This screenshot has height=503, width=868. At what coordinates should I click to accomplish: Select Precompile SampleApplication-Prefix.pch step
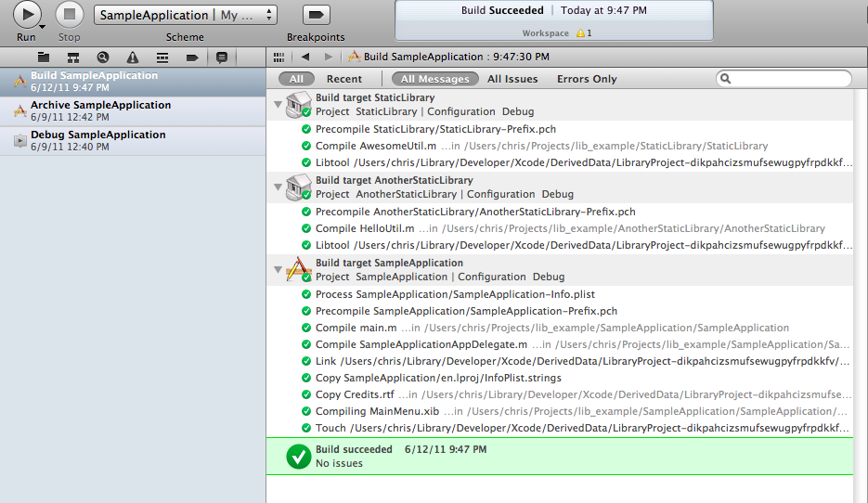point(560,311)
